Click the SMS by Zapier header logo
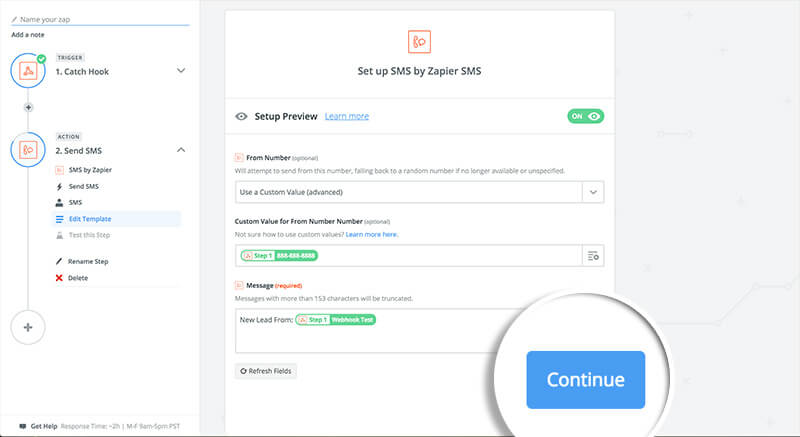The height and width of the screenshot is (437, 800). coord(419,42)
